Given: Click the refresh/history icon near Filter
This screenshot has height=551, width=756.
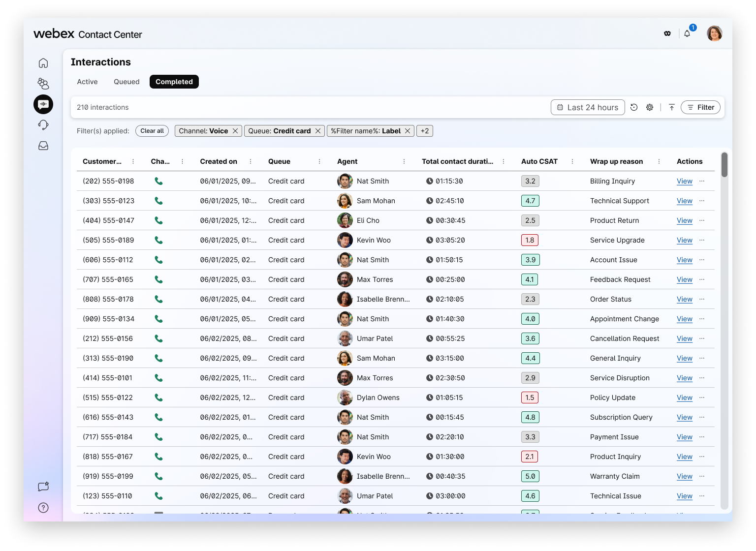Looking at the screenshot, I should tap(634, 107).
